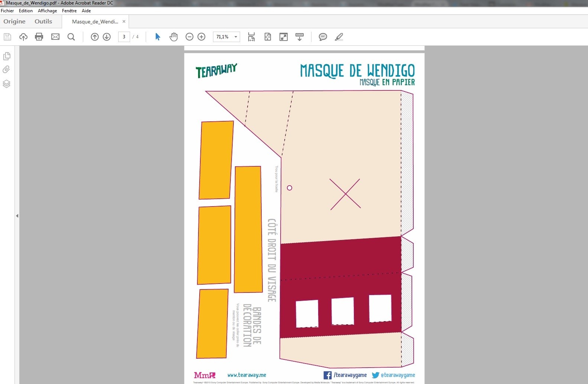Go to previous page arrow
The height and width of the screenshot is (384, 588).
95,37
